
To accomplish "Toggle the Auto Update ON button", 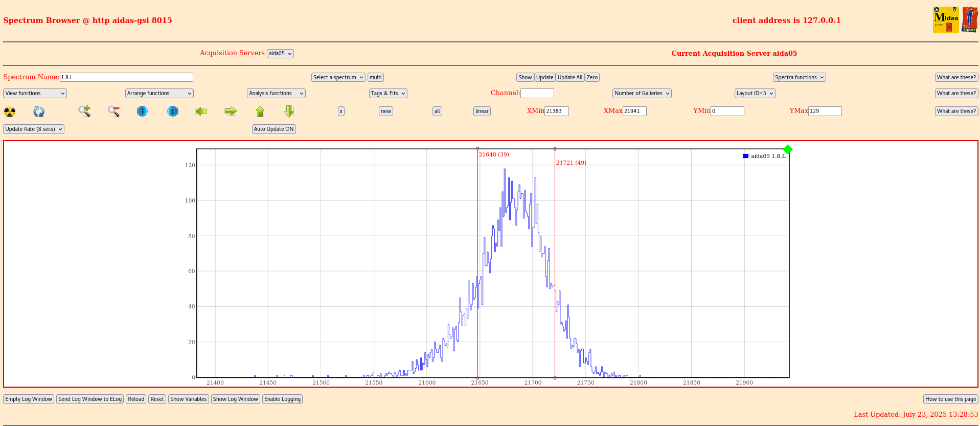I will (274, 129).
